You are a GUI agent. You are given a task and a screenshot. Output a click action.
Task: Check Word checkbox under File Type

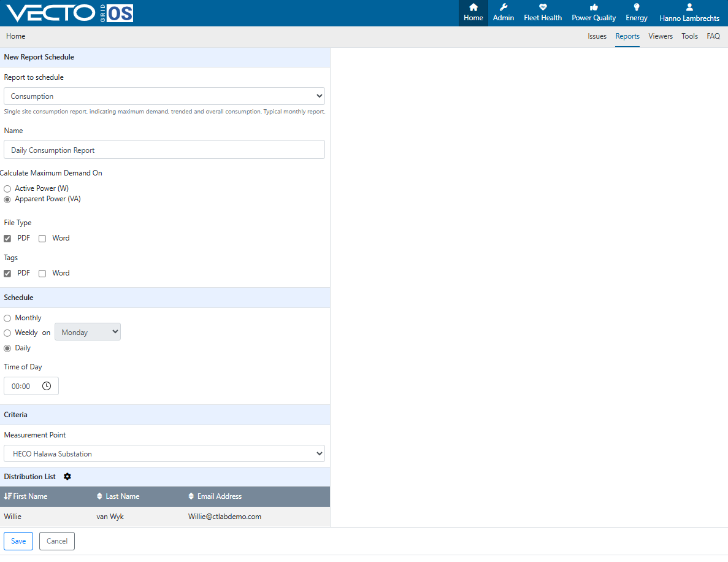(x=42, y=238)
